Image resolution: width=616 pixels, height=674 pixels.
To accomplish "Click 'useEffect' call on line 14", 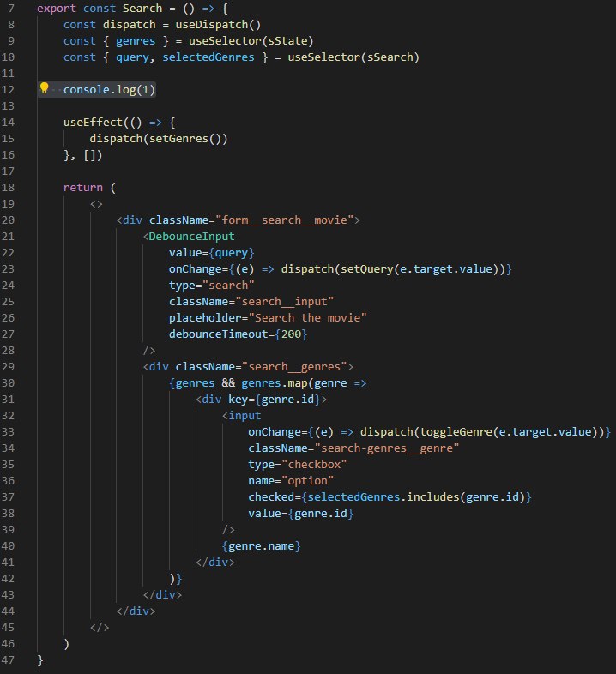I will pyautogui.click(x=93, y=123).
